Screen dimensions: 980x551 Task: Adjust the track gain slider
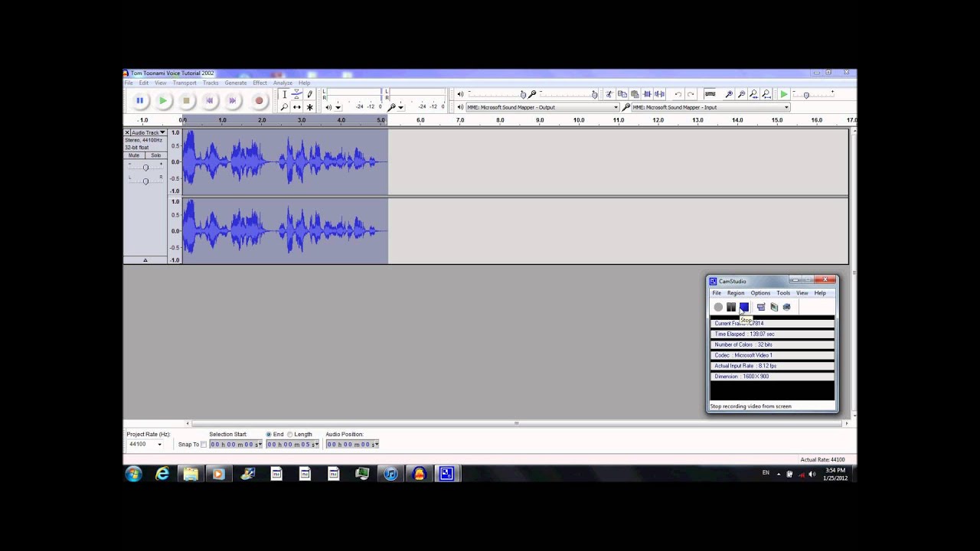click(x=145, y=168)
